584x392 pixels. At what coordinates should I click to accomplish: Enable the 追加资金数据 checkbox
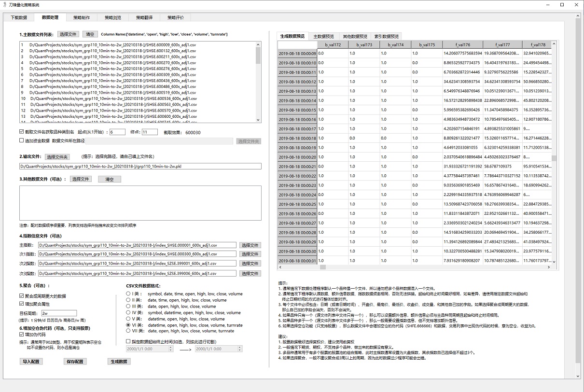pos(21,140)
